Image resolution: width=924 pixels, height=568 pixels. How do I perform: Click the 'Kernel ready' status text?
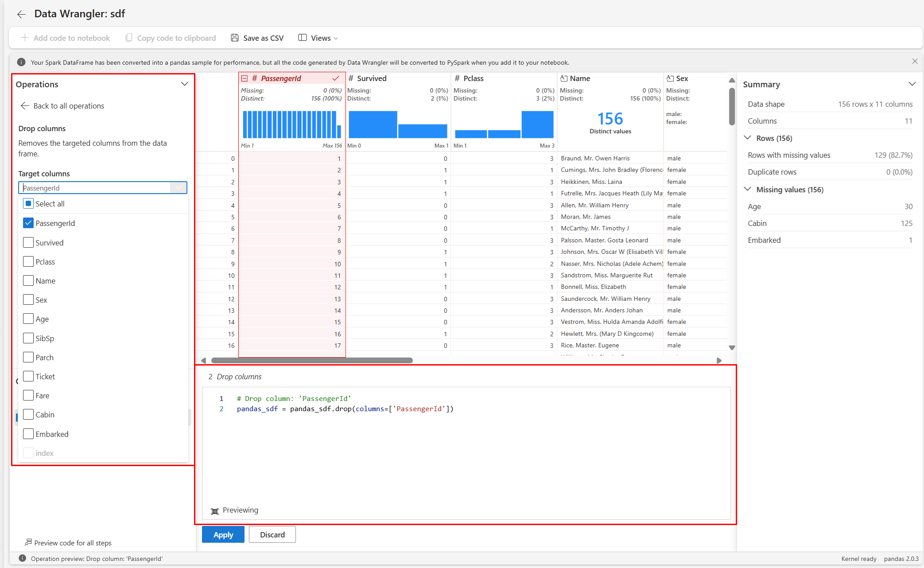tap(858, 559)
